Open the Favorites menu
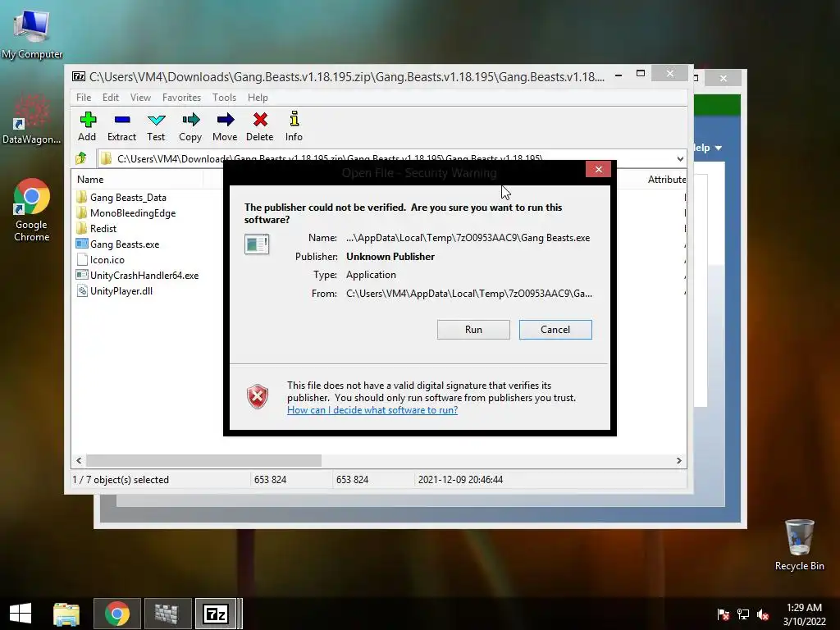Screen dimensions: 840x630 click(x=181, y=98)
